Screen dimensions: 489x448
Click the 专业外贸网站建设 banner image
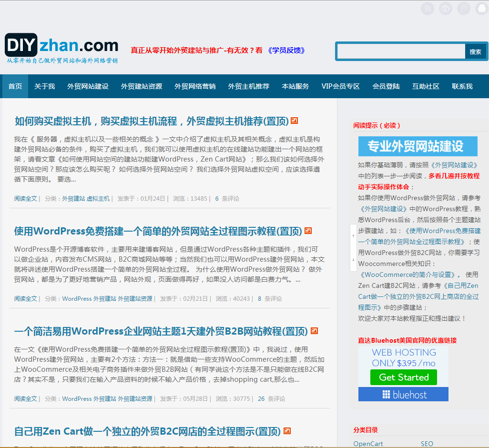point(418,146)
